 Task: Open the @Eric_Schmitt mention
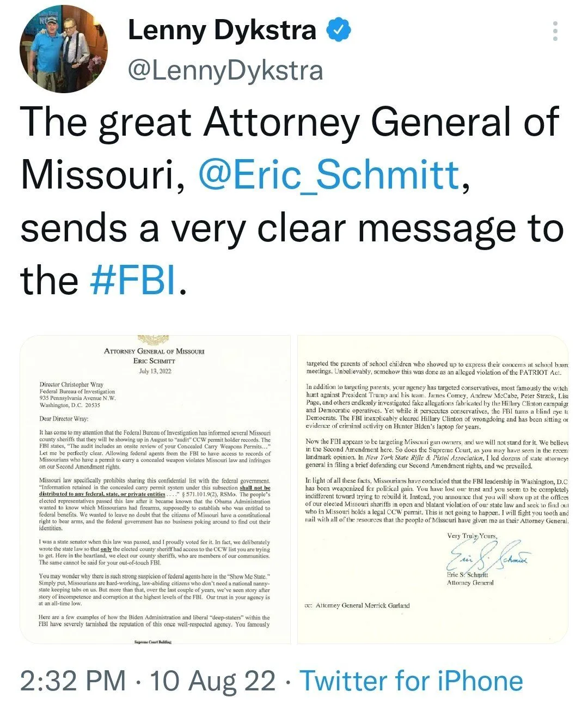329,174
